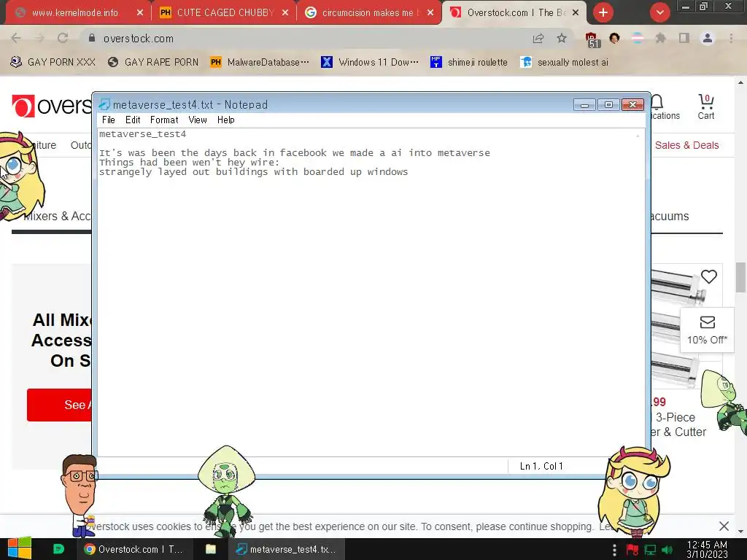Click the "strangely layed out buildings" text line
The width and height of the screenshot is (747, 560).
(253, 172)
